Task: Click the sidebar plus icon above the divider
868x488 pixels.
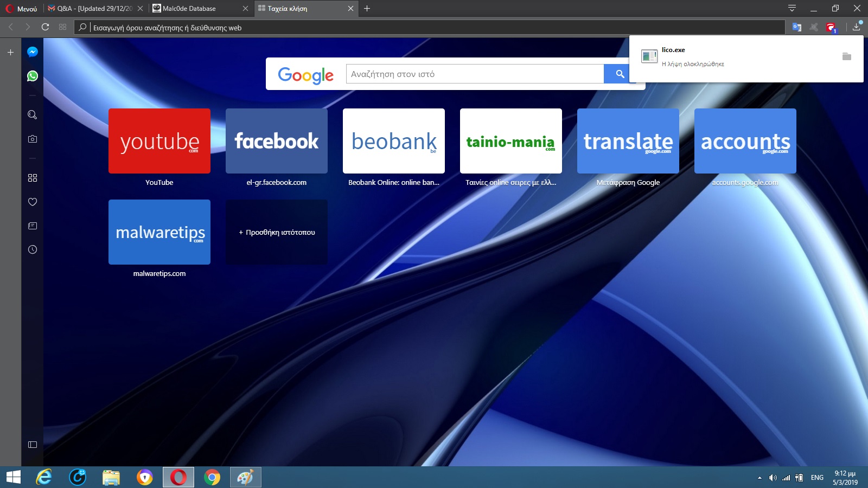Action: (x=10, y=53)
